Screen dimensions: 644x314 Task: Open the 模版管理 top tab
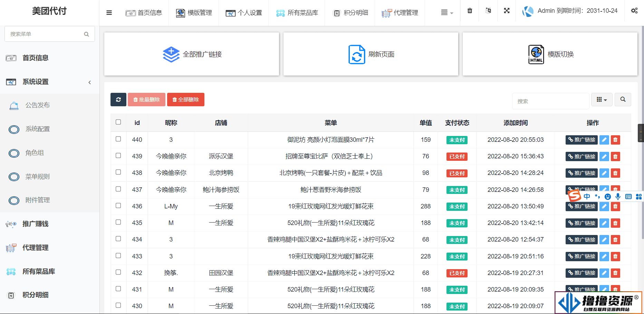tap(194, 13)
